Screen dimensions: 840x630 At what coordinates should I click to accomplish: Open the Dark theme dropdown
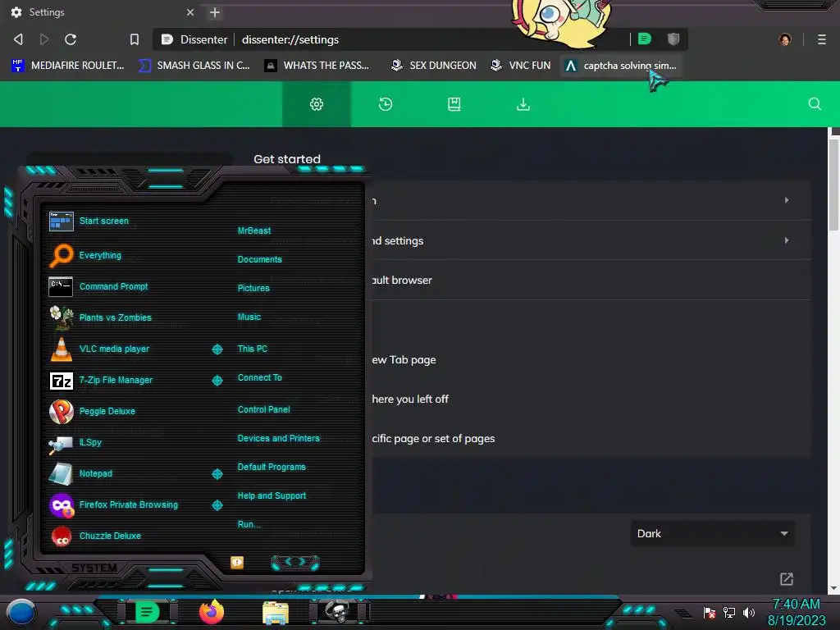(713, 533)
